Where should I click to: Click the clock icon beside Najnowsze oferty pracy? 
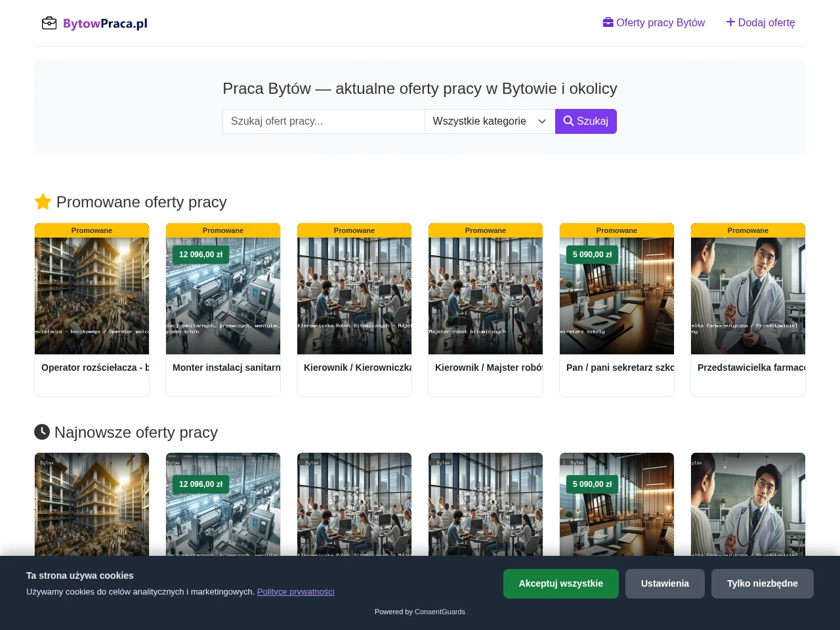[x=42, y=432]
